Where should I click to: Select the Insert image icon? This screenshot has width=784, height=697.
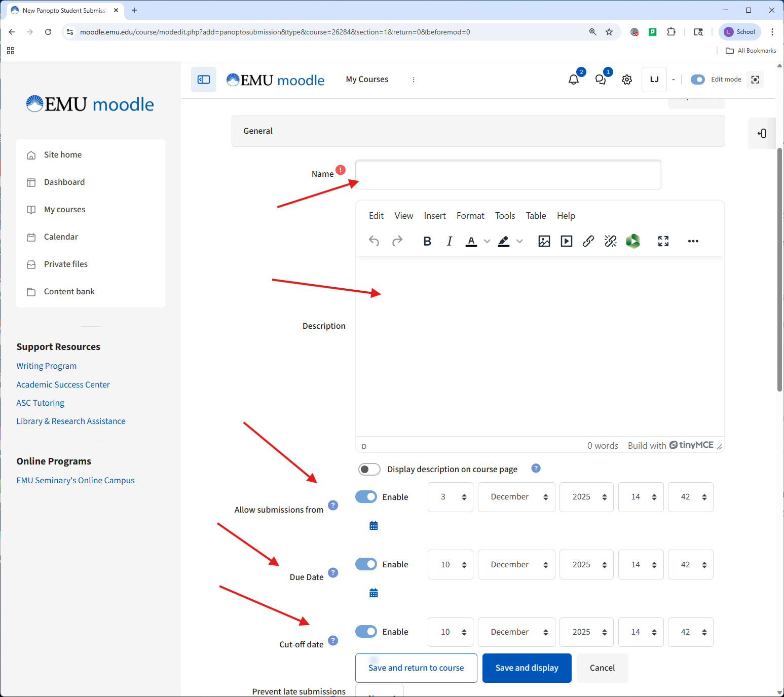pos(544,241)
